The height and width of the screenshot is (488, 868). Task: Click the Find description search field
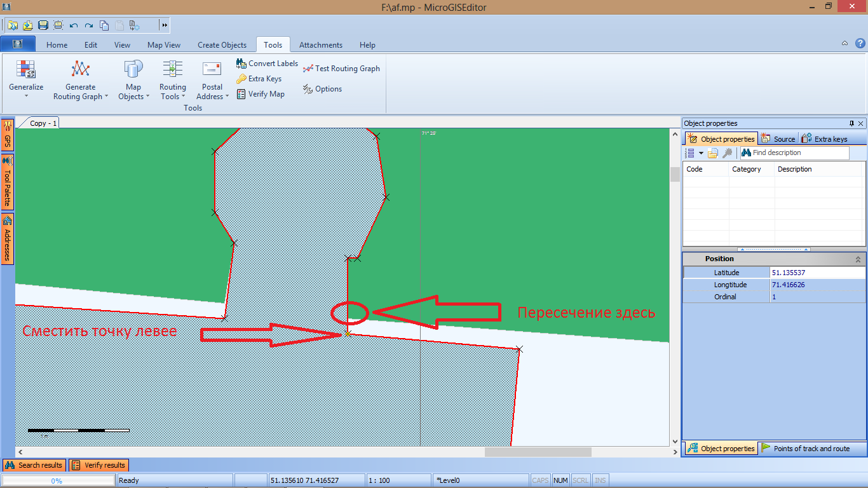(x=799, y=153)
